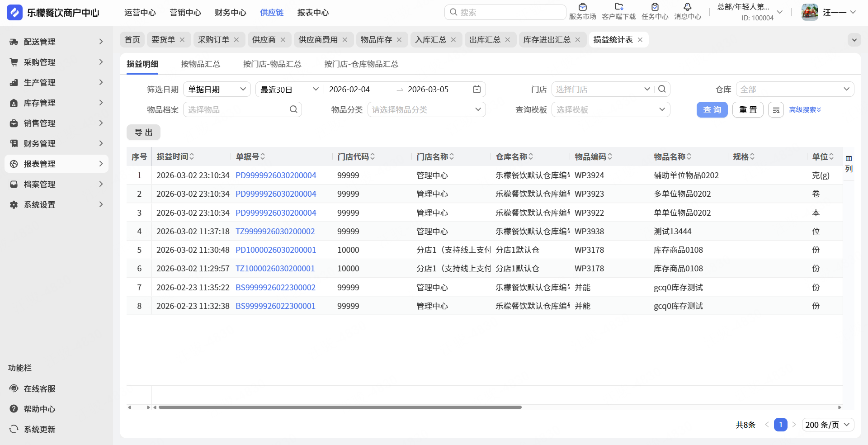
Task: Open the 任务中心 task center icon
Action: [x=655, y=7]
